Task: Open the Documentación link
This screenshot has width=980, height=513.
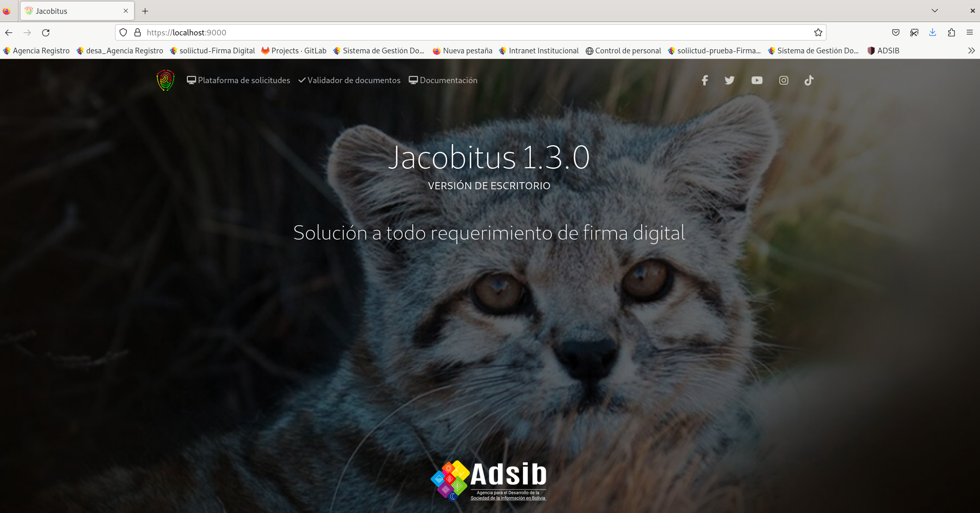Action: pyautogui.click(x=443, y=81)
